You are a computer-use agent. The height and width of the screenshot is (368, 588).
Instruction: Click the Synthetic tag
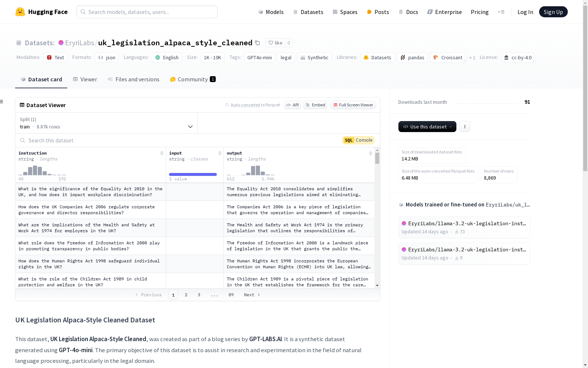314,57
